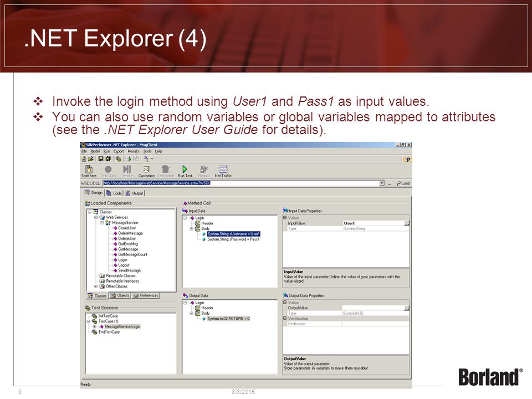Viewport: 532px width, 399px height.
Task: Open the Run menu
Action: point(106,151)
